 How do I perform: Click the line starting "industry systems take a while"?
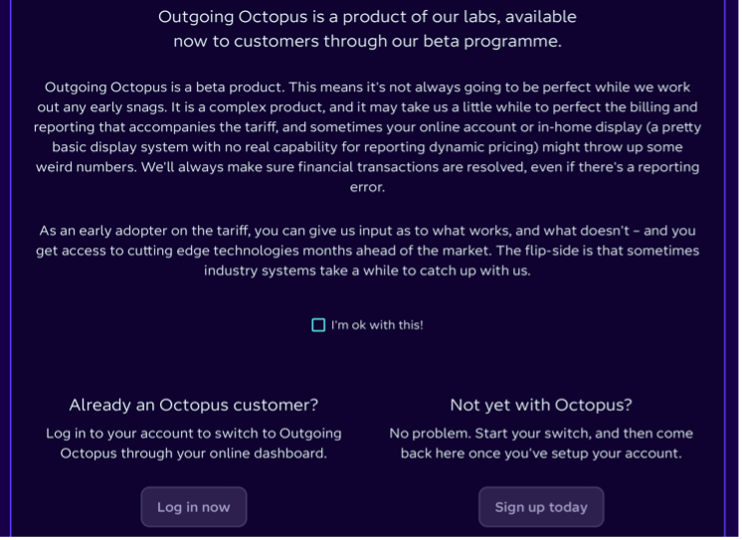coord(369,272)
